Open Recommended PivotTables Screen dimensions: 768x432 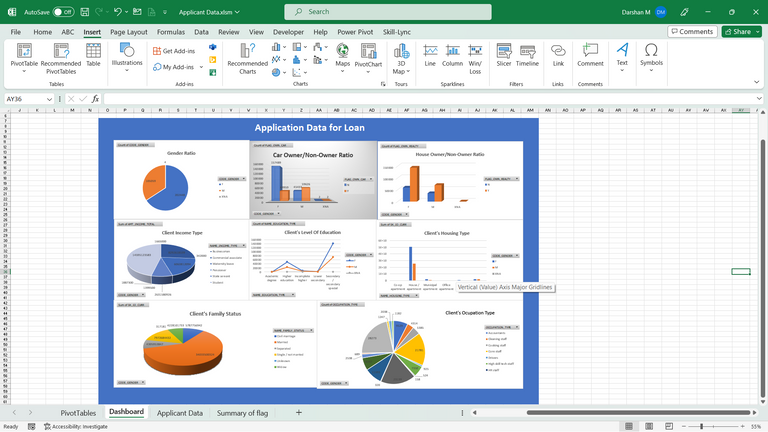(x=61, y=58)
